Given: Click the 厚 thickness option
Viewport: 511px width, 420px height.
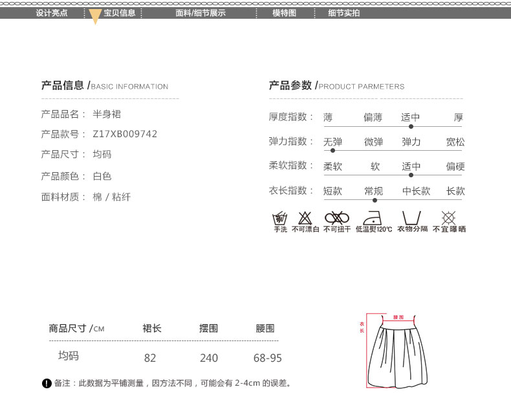Looking at the screenshot, I should tap(458, 117).
